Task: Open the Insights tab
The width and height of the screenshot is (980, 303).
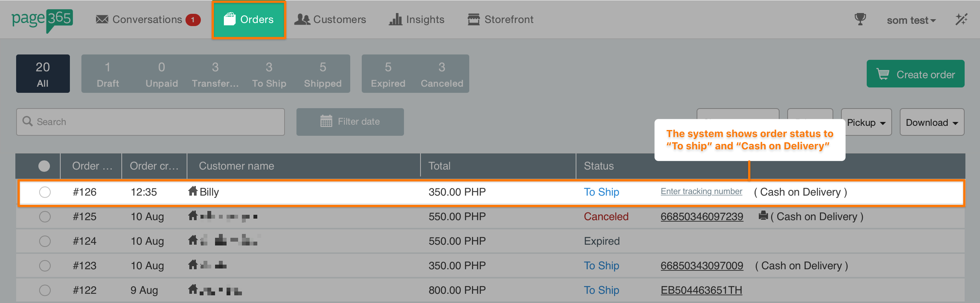Action: tap(417, 20)
